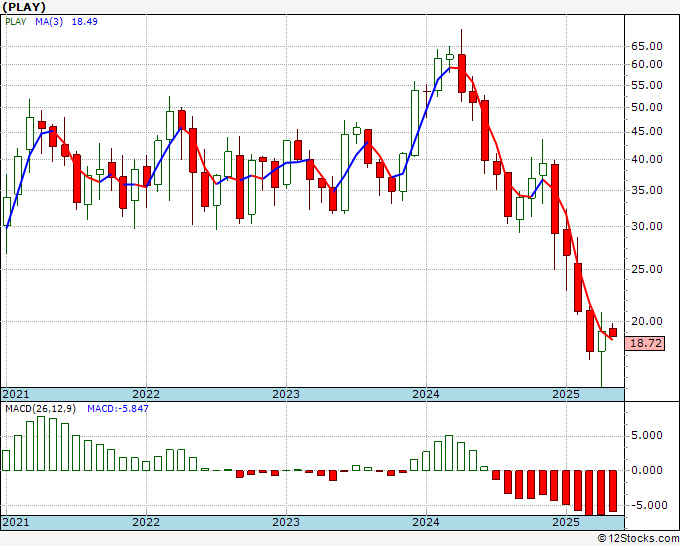Click 2023 on the MACD timeline
The height and width of the screenshot is (546, 680).
(x=286, y=522)
